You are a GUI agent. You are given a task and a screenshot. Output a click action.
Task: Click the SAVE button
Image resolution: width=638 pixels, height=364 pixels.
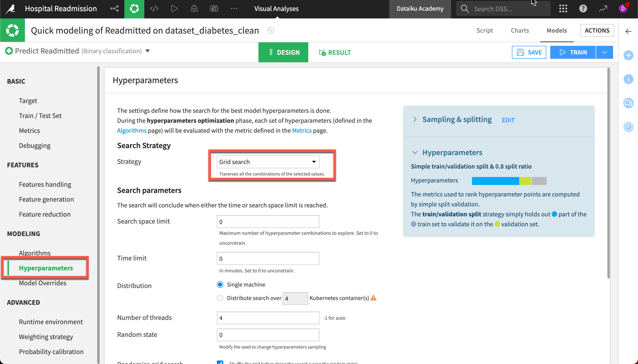[529, 52]
